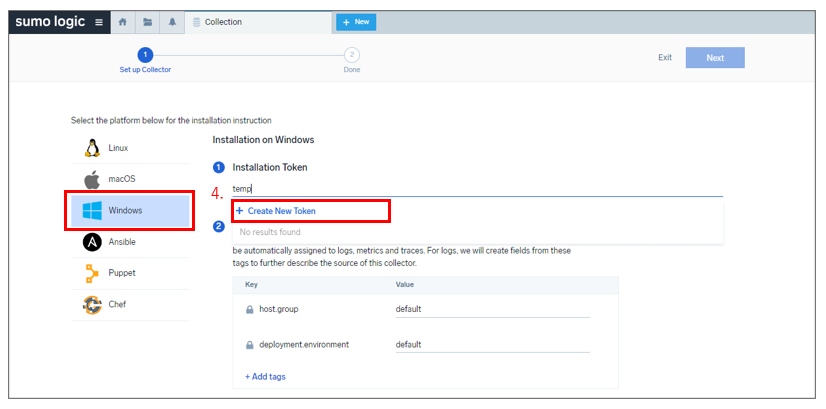
Task: Click the step 2 number badge under Installation Token
Action: click(218, 227)
